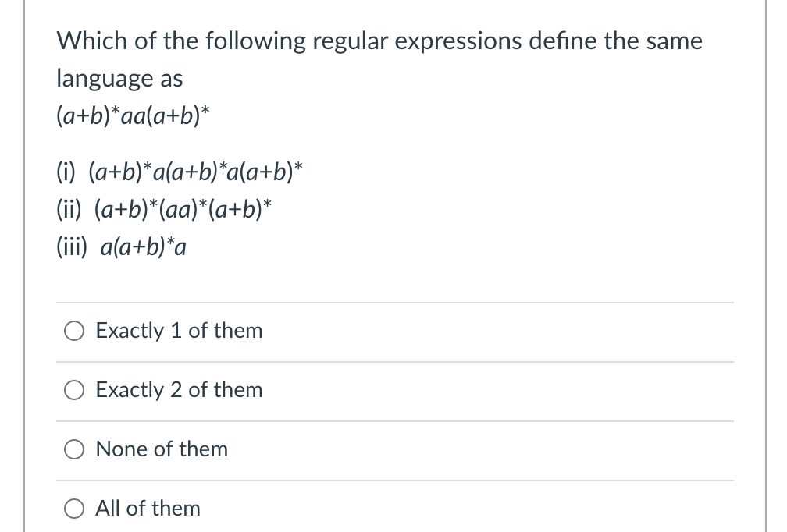
Task: Click the question text about regular expressions
Action: pyautogui.click(x=379, y=41)
